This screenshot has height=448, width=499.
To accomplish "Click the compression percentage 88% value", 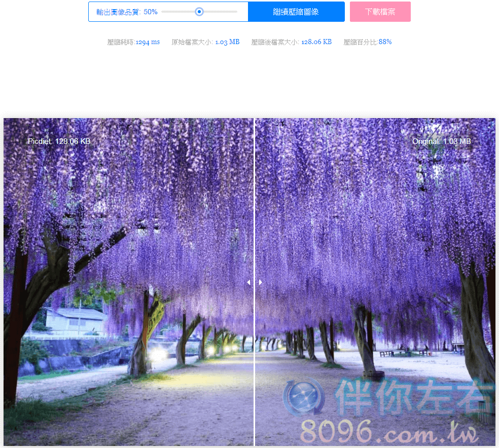I will [385, 42].
